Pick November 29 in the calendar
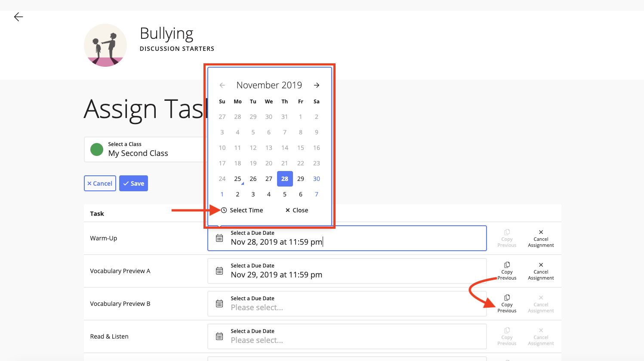The height and width of the screenshot is (361, 644). coord(301,179)
